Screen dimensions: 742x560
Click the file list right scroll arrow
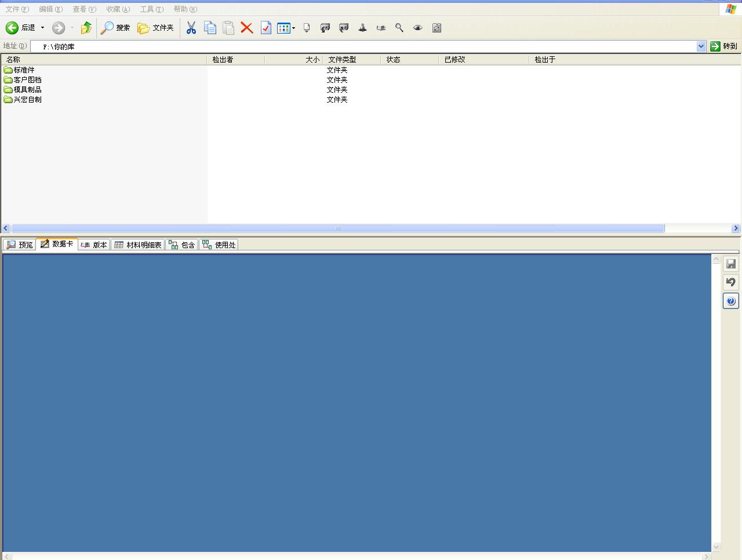pyautogui.click(x=736, y=228)
